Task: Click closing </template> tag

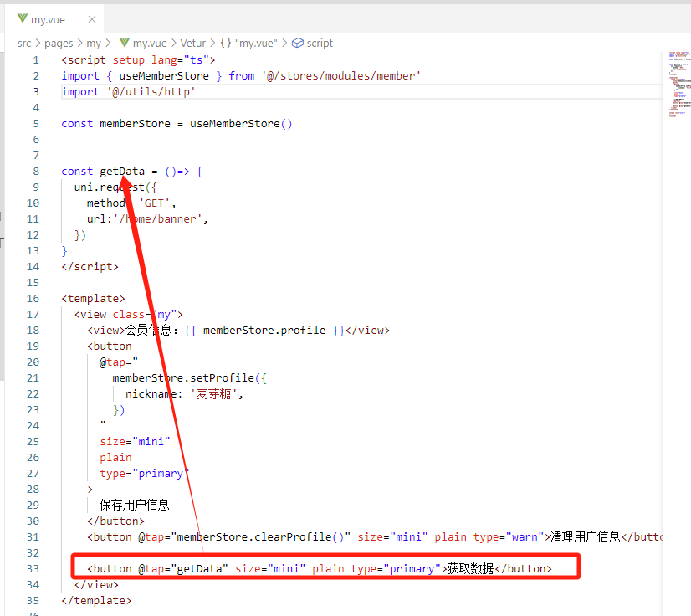Action: (x=96, y=601)
